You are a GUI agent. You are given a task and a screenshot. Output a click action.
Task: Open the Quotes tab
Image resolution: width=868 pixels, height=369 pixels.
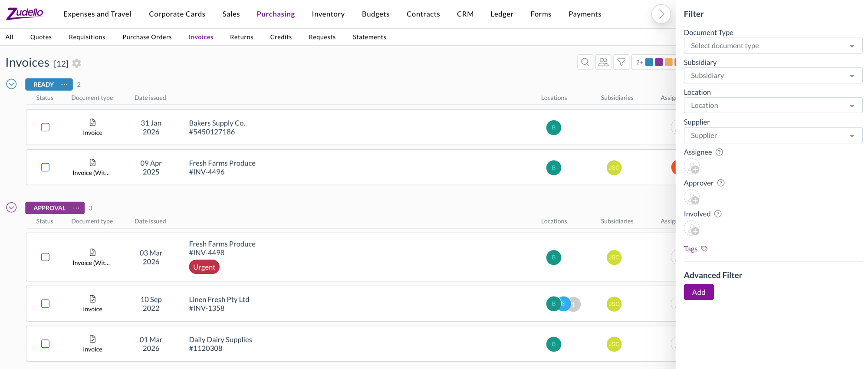[x=41, y=37]
